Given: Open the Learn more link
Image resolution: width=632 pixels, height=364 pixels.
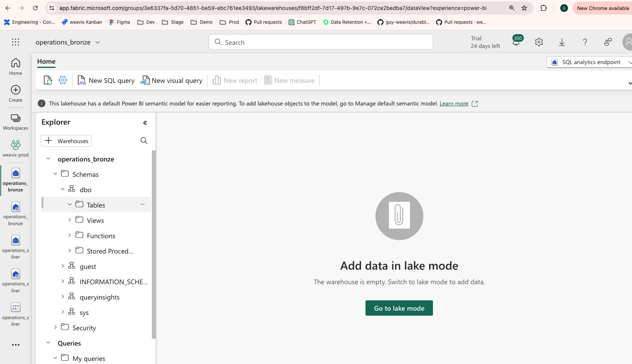Looking at the screenshot, I should click(454, 103).
